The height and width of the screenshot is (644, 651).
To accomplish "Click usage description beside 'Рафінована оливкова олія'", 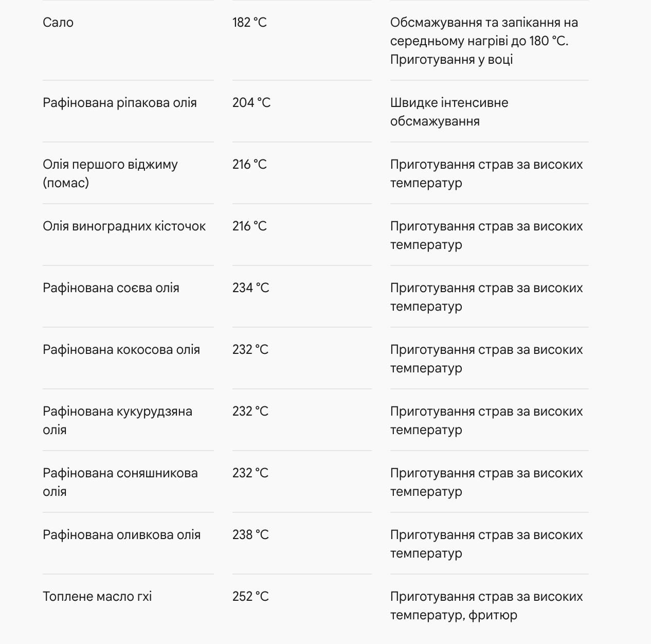I will (x=486, y=544).
